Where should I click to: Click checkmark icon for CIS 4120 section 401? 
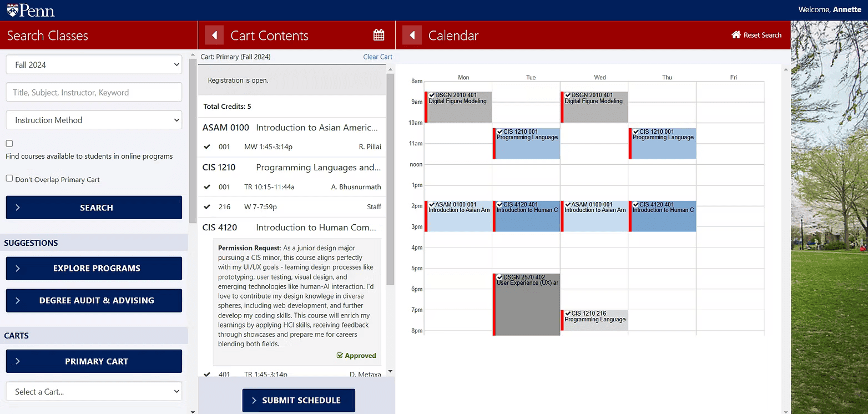[x=207, y=375]
